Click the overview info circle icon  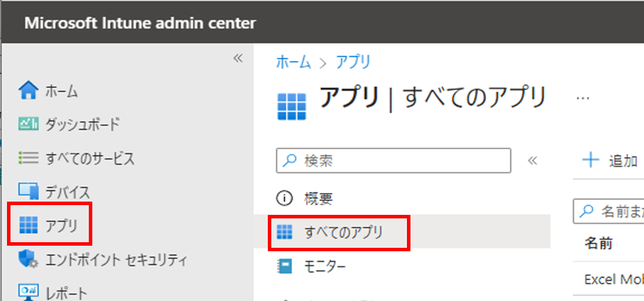click(284, 199)
